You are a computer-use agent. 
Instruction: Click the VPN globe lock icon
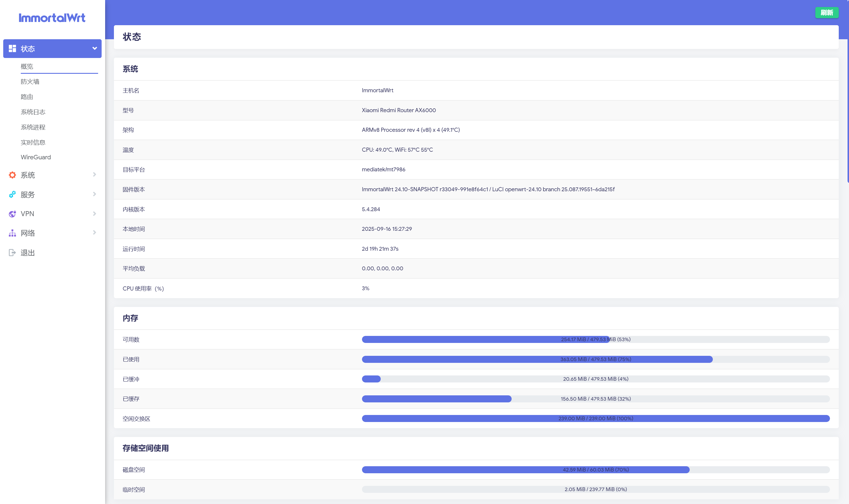pyautogui.click(x=12, y=213)
